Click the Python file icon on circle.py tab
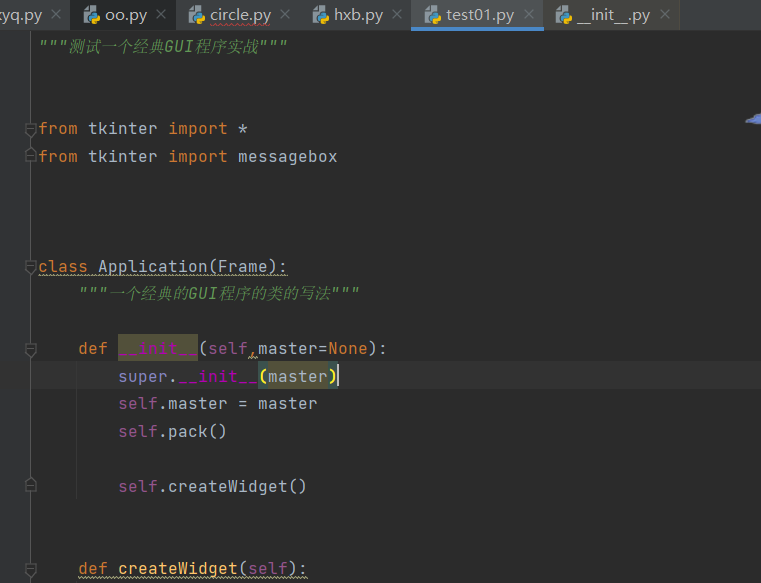The image size is (761, 583). click(197, 15)
